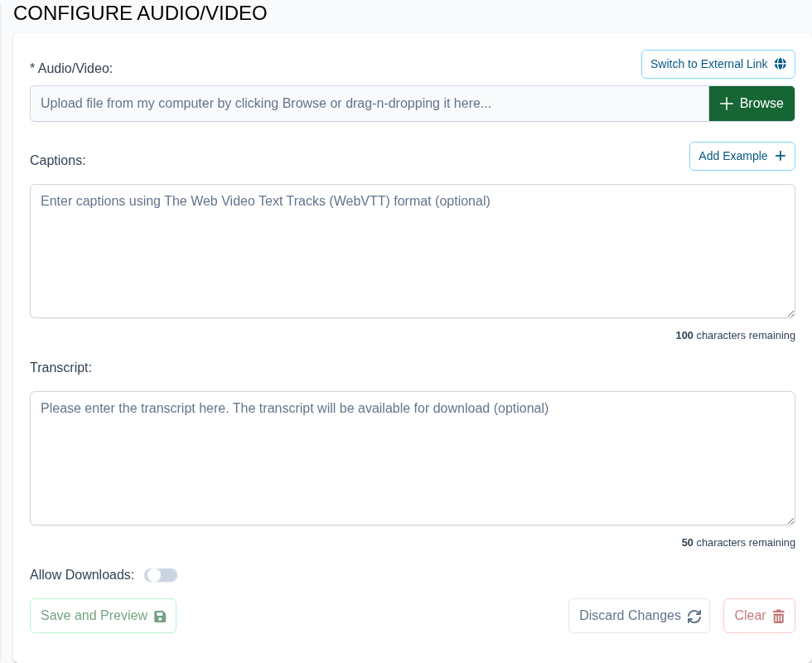Viewport: 812px width, 663px height.
Task: Click the 'CONFIGURE AUDIO/VIDEO' heading
Action: [140, 13]
